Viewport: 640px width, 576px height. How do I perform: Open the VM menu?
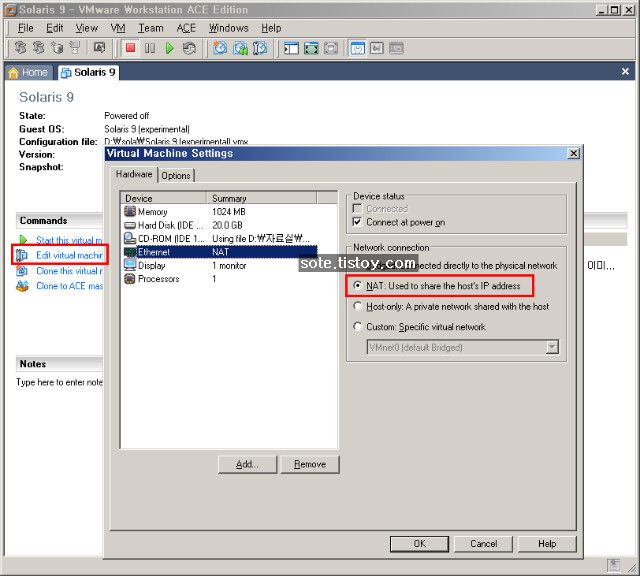118,28
